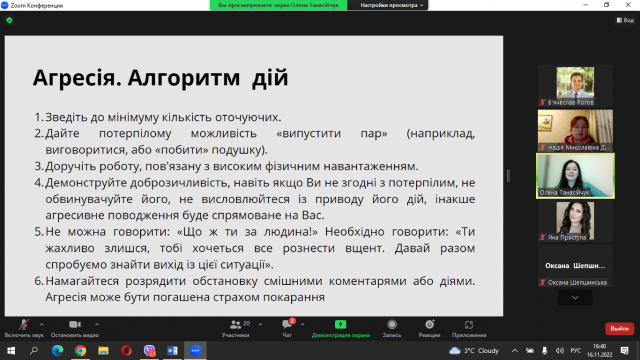Select Олена Танасійчук's video thumbnail
Screen dimensions: 640x360
pos(575,176)
